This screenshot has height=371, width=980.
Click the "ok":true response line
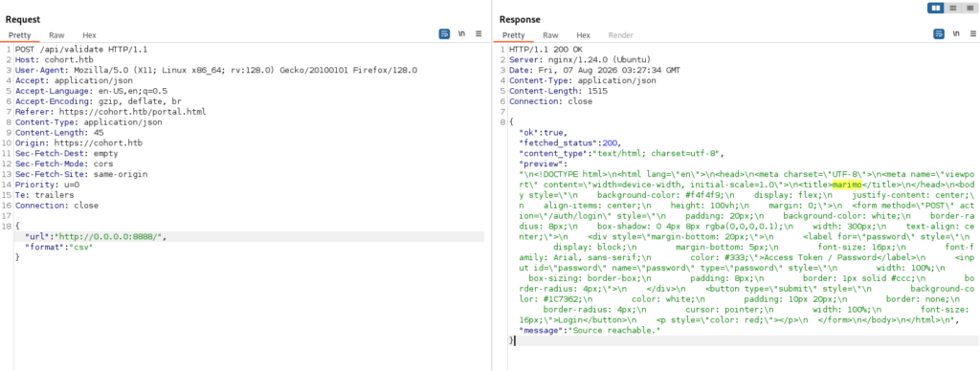[543, 132]
